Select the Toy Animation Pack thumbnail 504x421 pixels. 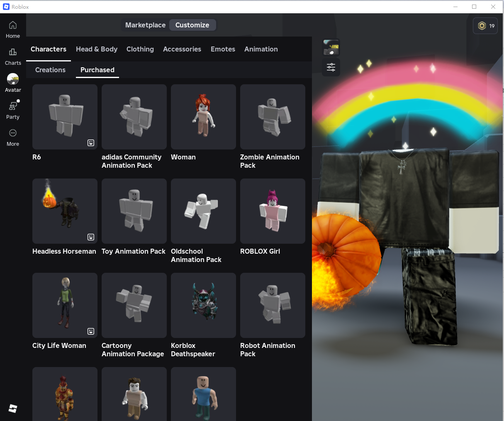134,211
